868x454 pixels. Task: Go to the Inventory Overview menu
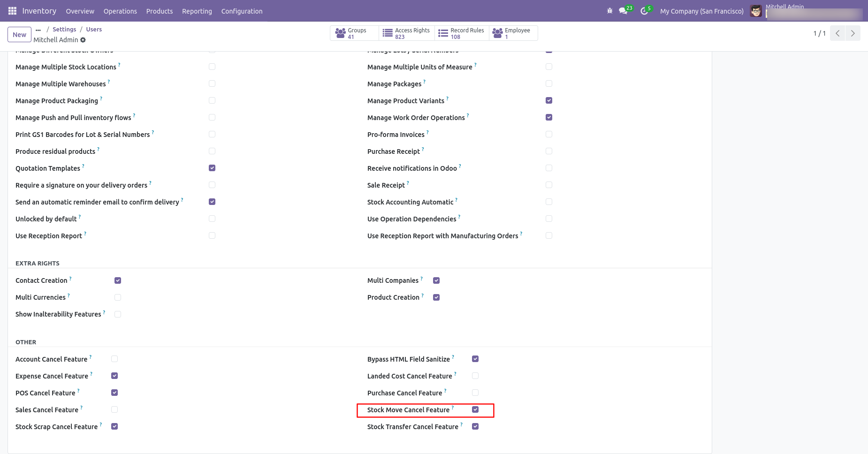pos(80,11)
